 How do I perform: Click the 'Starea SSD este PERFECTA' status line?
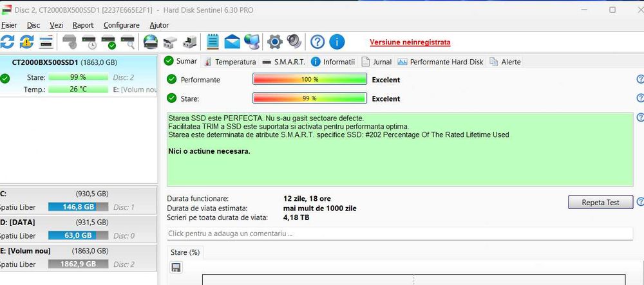pos(266,118)
